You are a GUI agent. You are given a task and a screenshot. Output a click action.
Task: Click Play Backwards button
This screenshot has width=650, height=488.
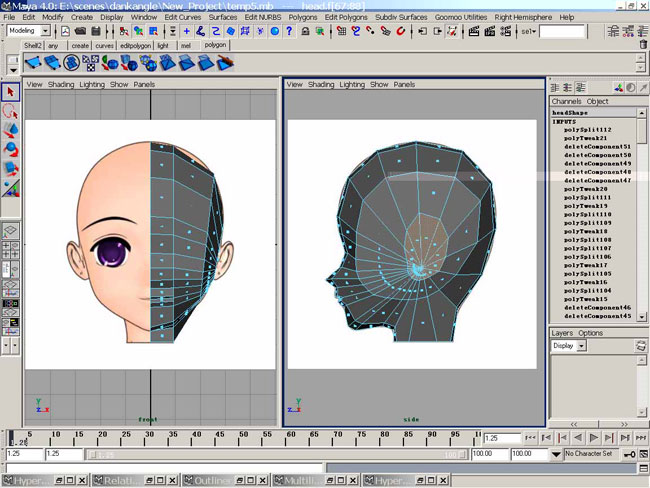[x=578, y=438]
